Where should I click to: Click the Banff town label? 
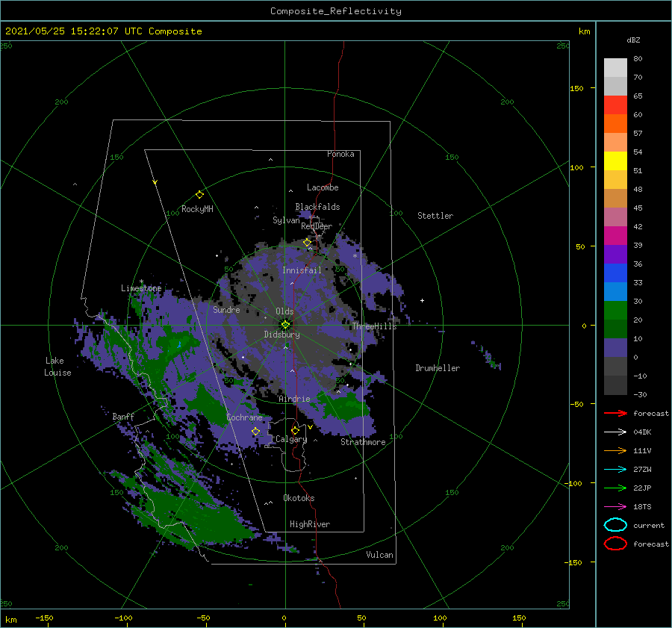(x=123, y=417)
